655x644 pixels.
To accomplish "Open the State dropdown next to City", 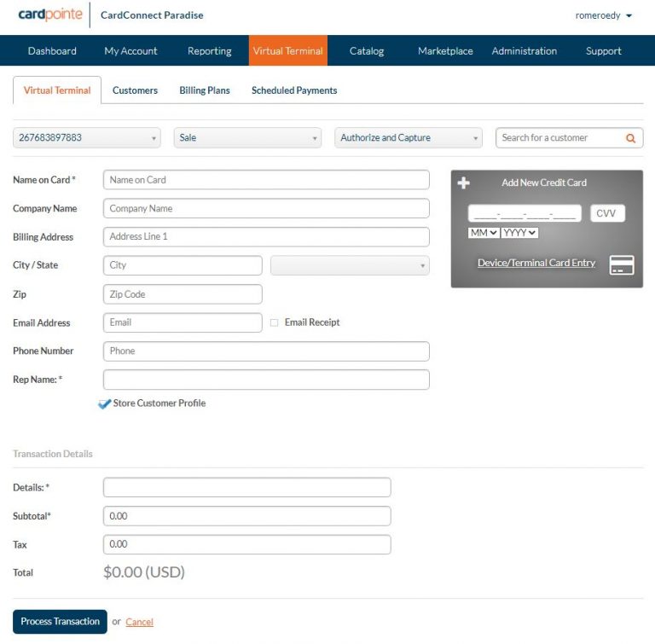I will (x=350, y=265).
